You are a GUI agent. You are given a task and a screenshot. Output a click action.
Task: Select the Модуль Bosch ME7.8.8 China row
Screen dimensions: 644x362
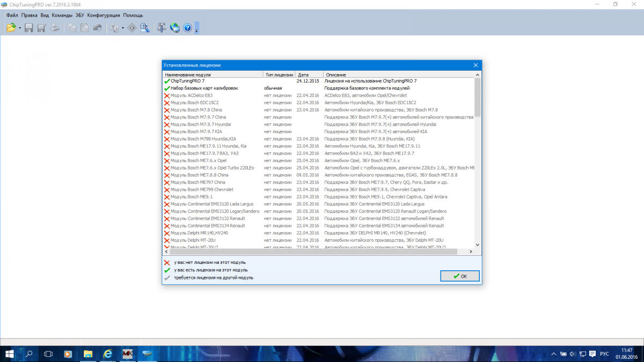coord(319,175)
